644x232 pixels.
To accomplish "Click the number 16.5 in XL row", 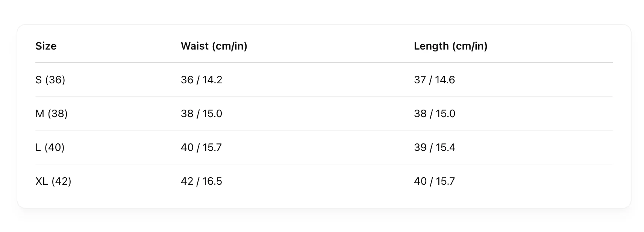I will point(212,181).
